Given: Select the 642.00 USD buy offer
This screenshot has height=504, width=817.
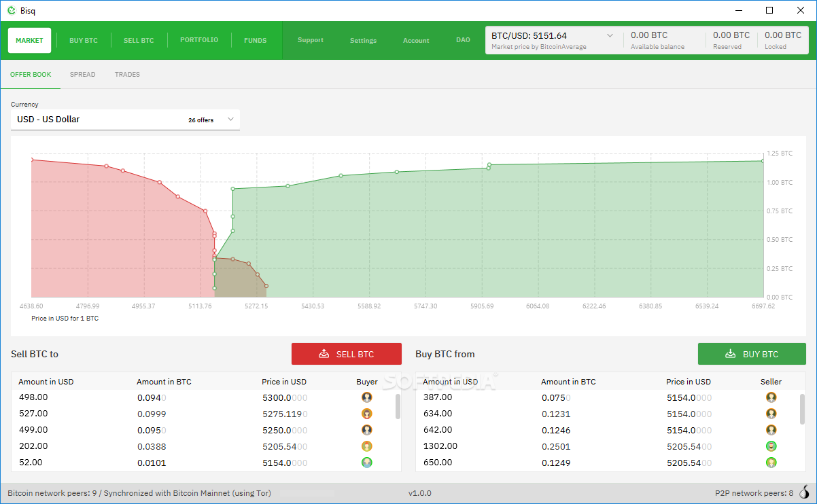Looking at the screenshot, I should point(607,430).
